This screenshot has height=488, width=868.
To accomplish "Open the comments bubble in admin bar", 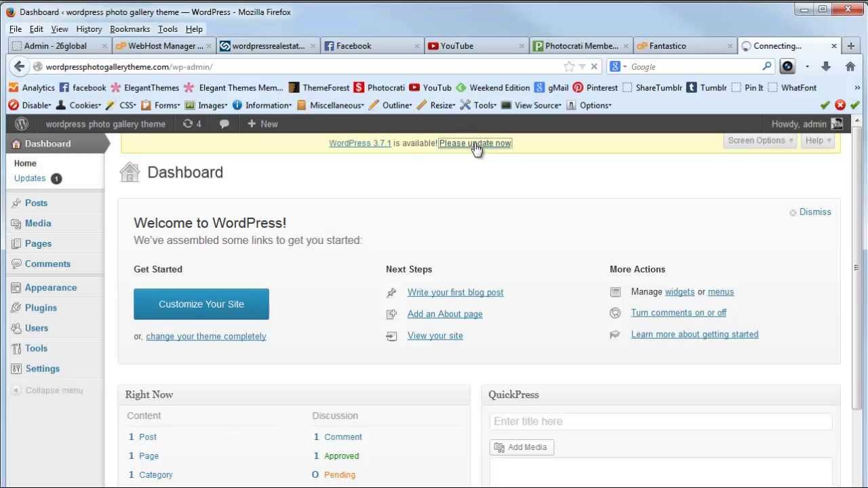I will click(x=224, y=124).
